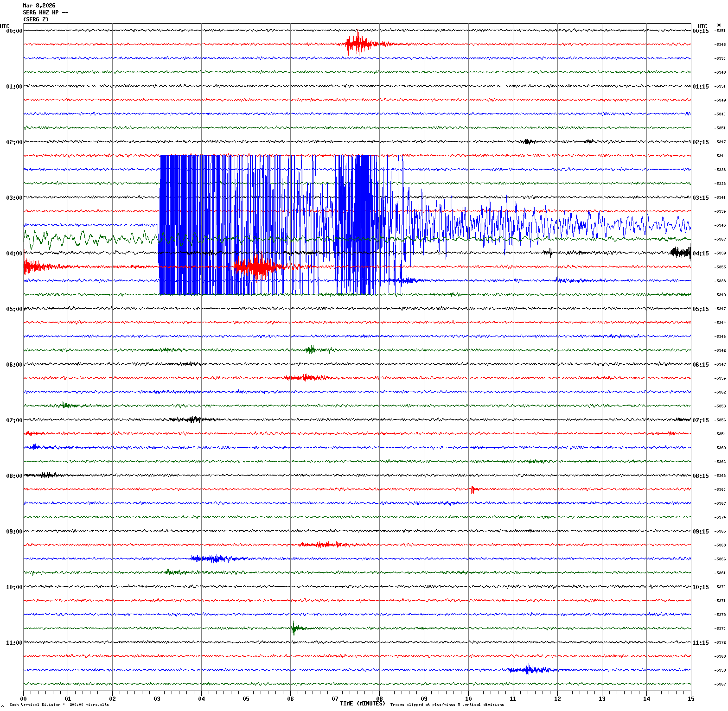The width and height of the screenshot is (728, 711).
Task: Select the green spike on the 10:45 trace
Action: tap(294, 628)
